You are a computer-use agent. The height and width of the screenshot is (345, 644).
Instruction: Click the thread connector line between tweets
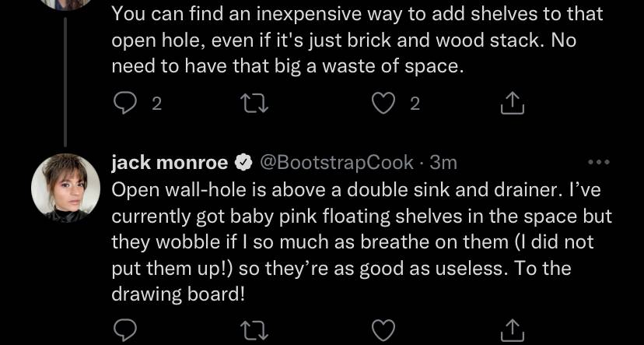click(x=65, y=82)
